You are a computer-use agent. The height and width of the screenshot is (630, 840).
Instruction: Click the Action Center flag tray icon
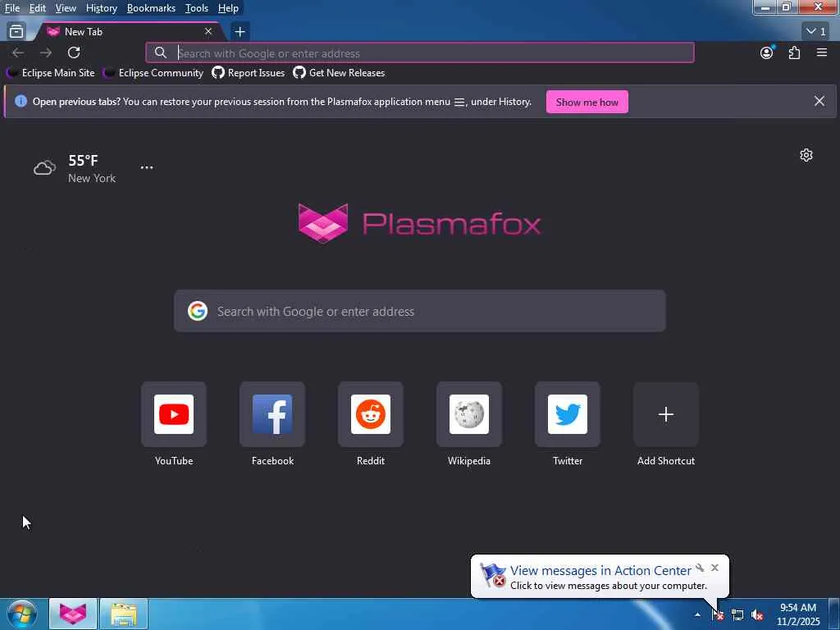tap(717, 615)
